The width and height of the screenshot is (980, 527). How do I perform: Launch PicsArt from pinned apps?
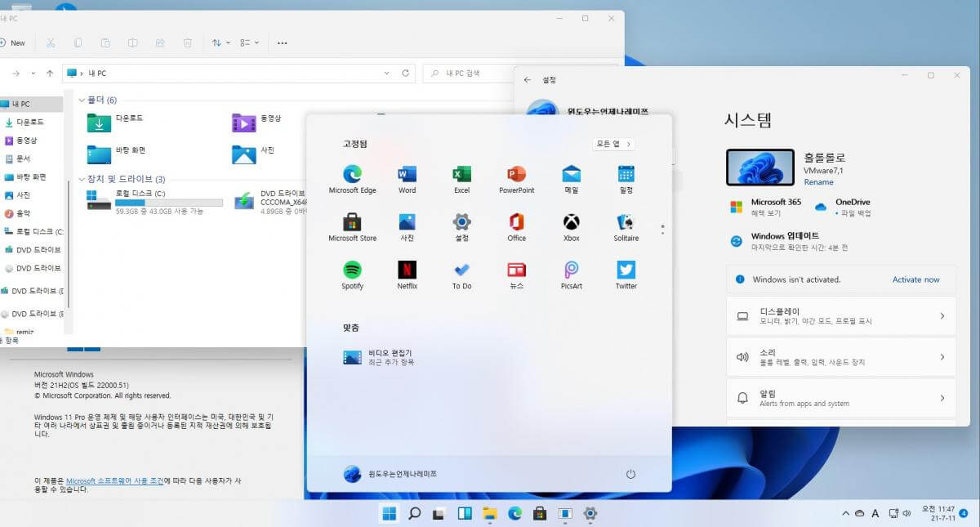[571, 275]
